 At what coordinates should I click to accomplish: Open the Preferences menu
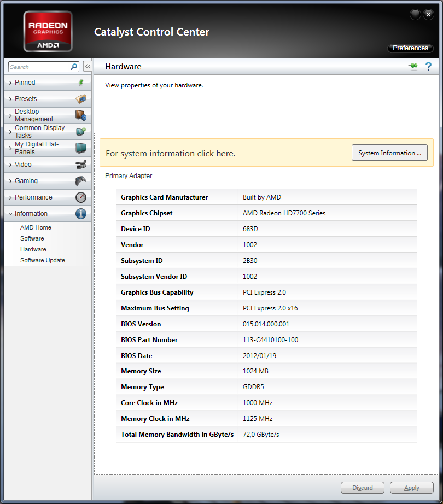[x=410, y=48]
